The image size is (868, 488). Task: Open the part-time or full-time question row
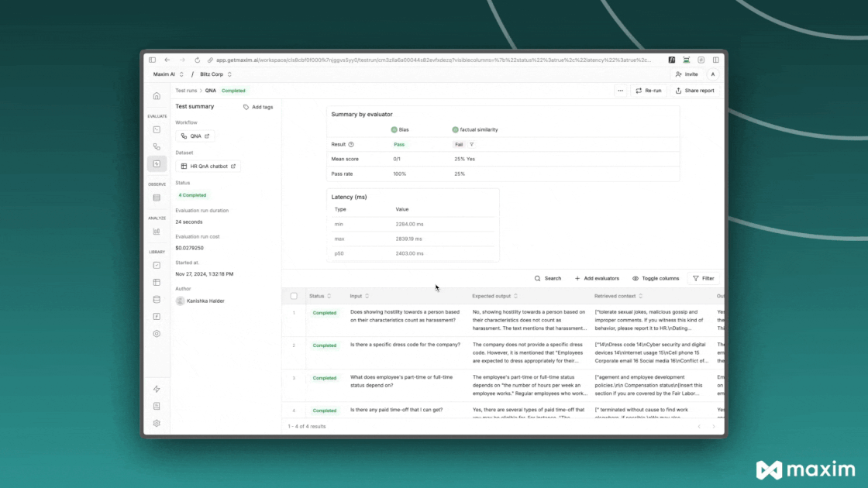(x=503, y=386)
